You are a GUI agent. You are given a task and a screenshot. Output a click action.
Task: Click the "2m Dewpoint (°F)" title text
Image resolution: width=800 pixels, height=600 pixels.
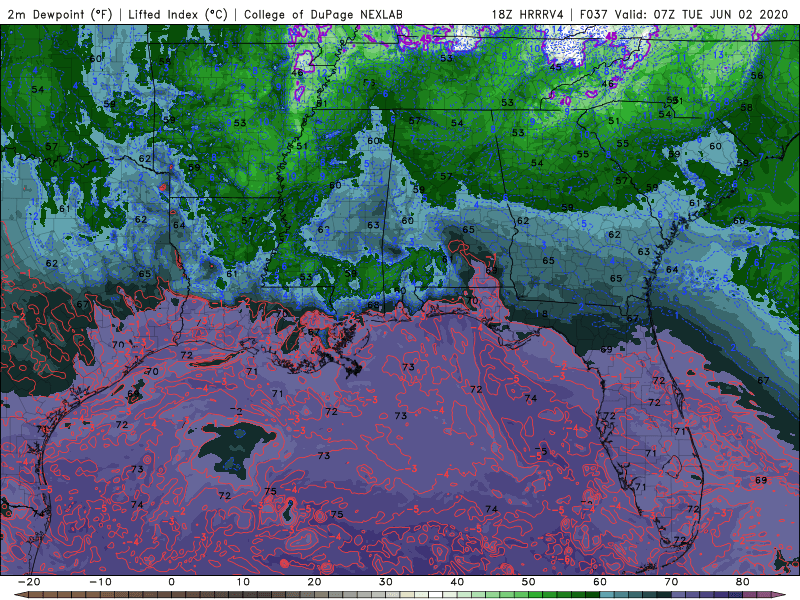pos(60,14)
